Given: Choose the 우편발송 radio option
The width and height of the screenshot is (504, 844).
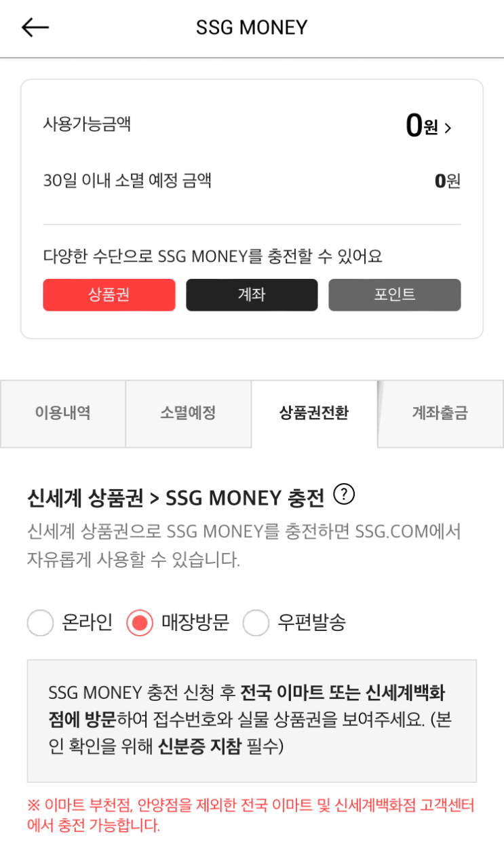Looking at the screenshot, I should coord(256,623).
